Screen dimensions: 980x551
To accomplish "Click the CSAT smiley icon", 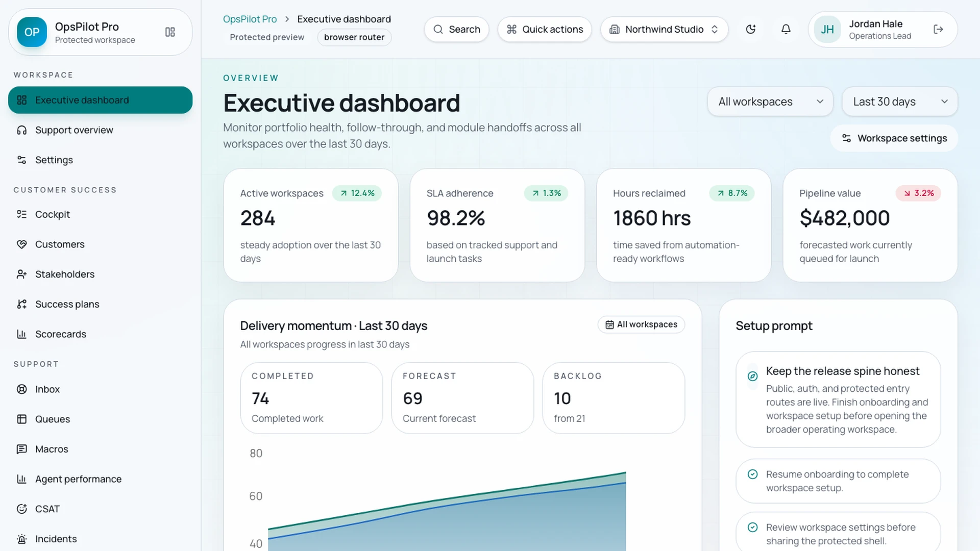I will click(21, 509).
